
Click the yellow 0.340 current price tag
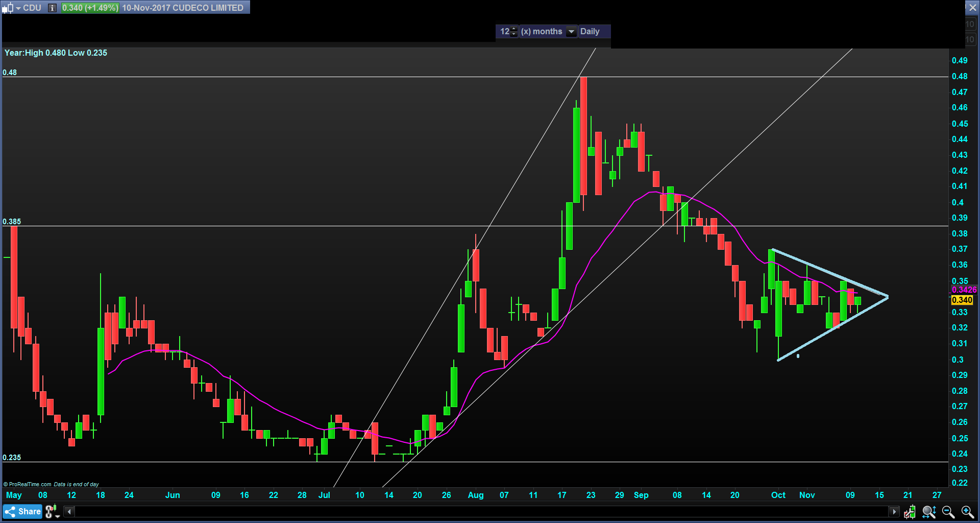[962, 300]
